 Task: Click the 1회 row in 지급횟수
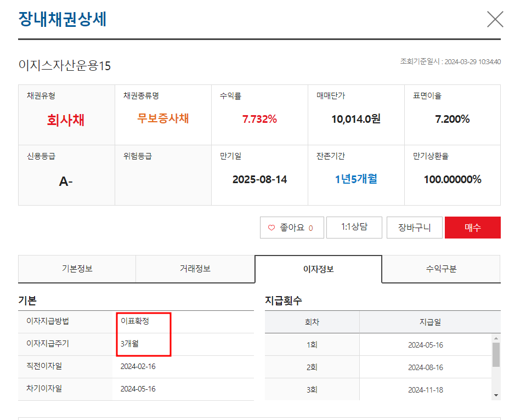(x=378, y=345)
